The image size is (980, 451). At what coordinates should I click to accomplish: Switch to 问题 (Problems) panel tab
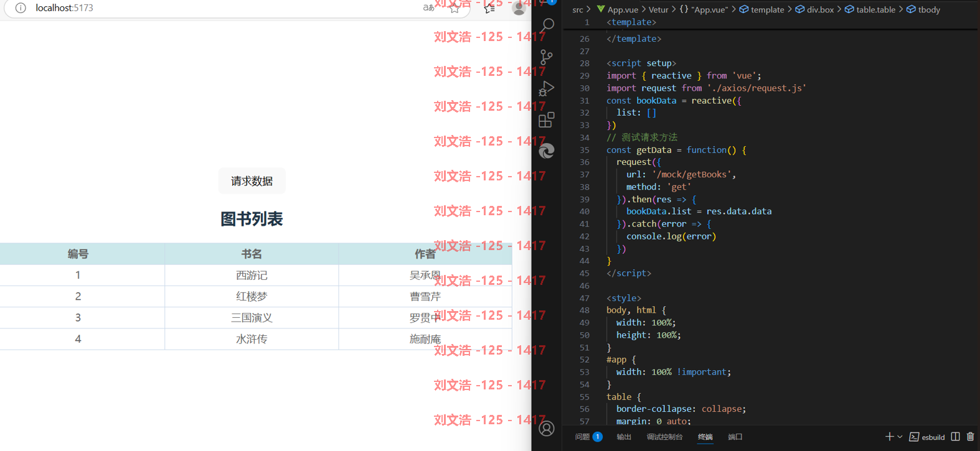tap(588, 437)
